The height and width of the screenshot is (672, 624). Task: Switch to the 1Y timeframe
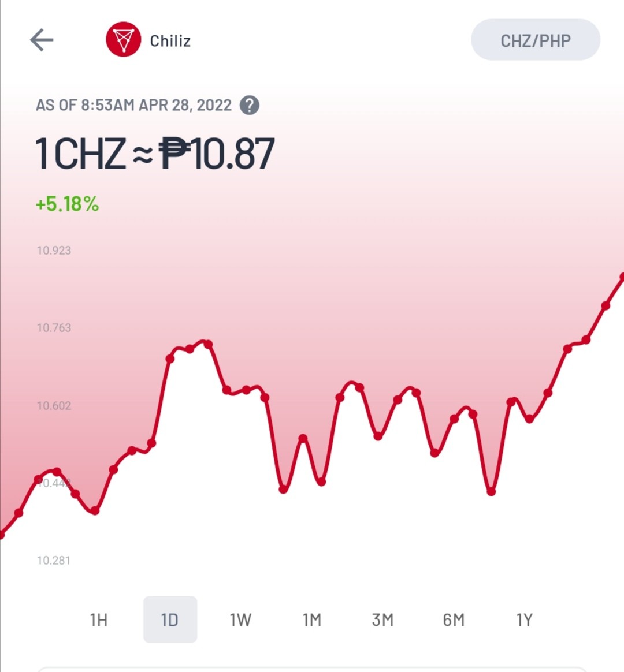coord(524,619)
